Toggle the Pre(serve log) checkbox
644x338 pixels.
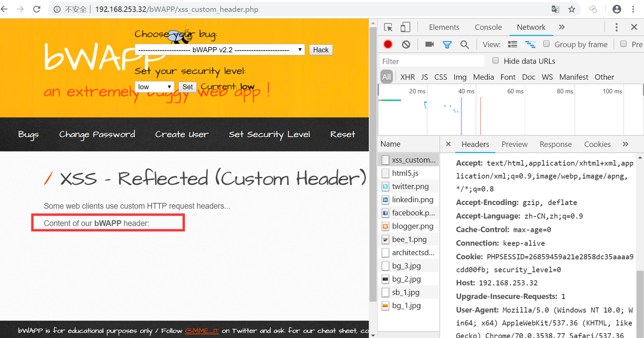pyautogui.click(x=623, y=44)
